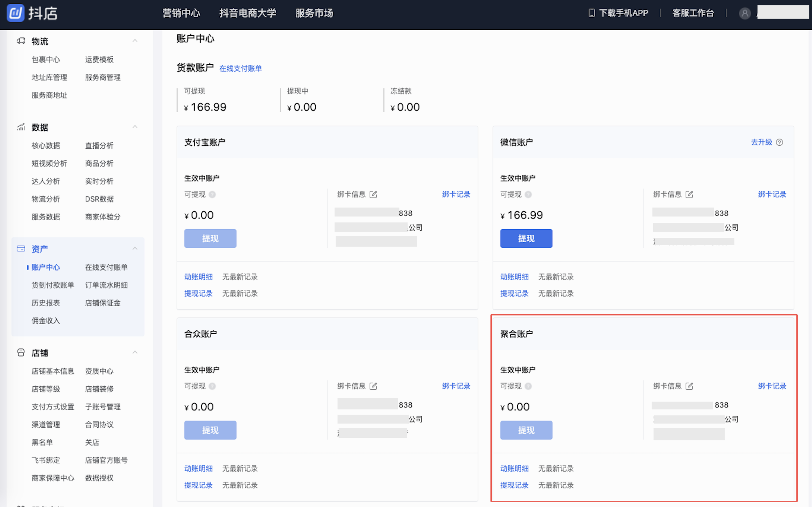The width and height of the screenshot is (812, 507).
Task: Open the user avatar icon
Action: pos(745,13)
